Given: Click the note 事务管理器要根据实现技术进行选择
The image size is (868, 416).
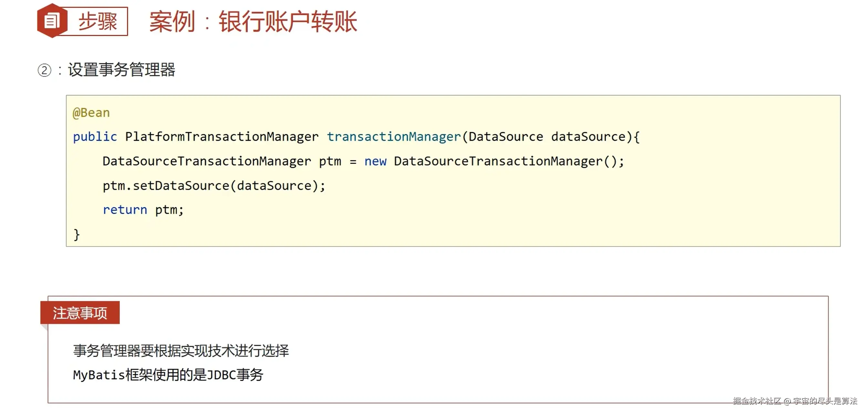Looking at the screenshot, I should click(x=181, y=351).
